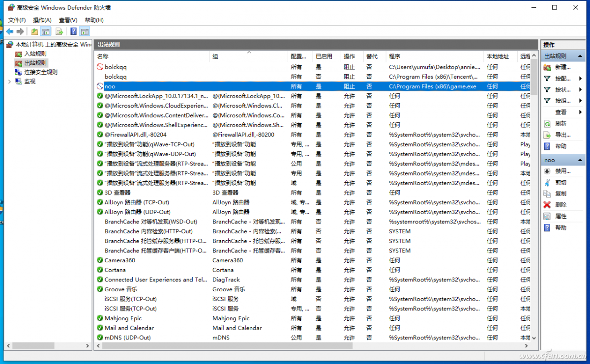This screenshot has height=364, width=590.
Task: Click the 连接安全规则 icon in tree
Action: [18, 72]
